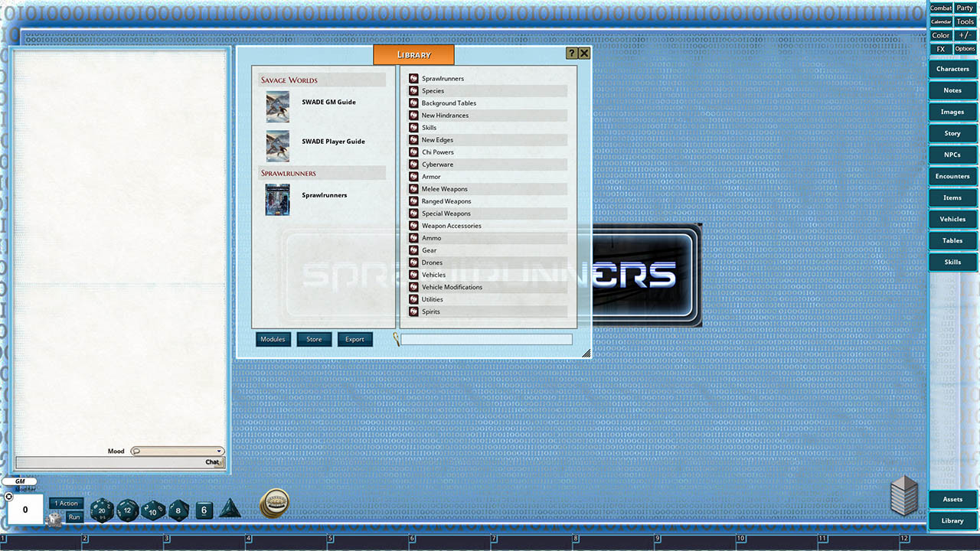Toggle Run movement mode
980x551 pixels.
coord(74,517)
